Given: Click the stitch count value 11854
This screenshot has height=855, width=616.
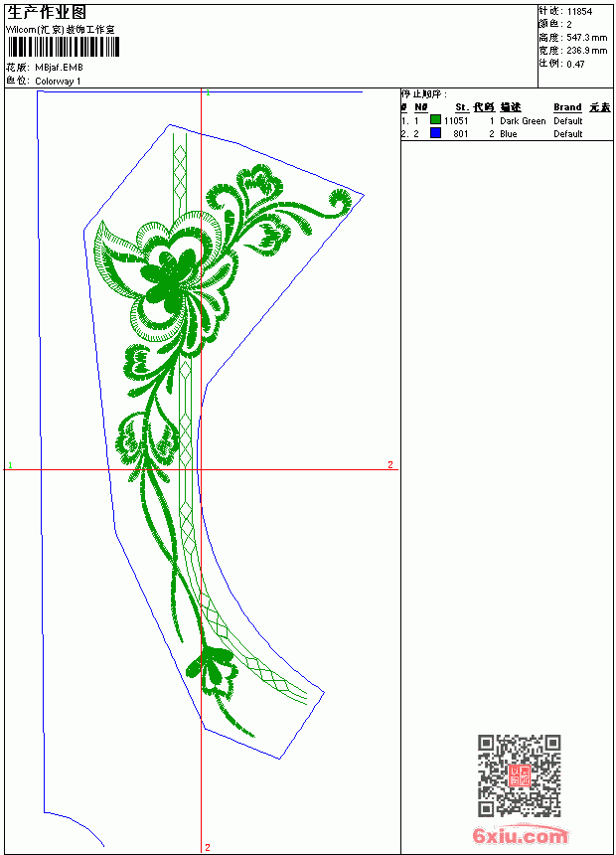Looking at the screenshot, I should pyautogui.click(x=579, y=12).
